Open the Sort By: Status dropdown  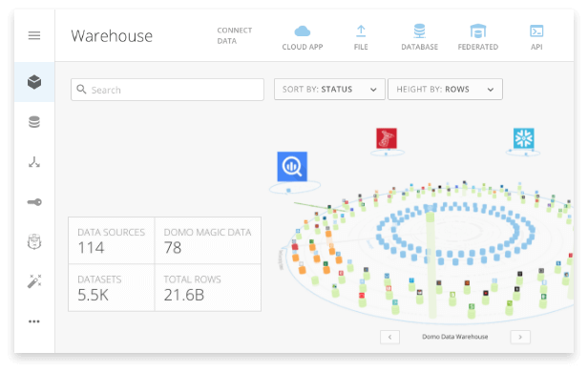329,89
